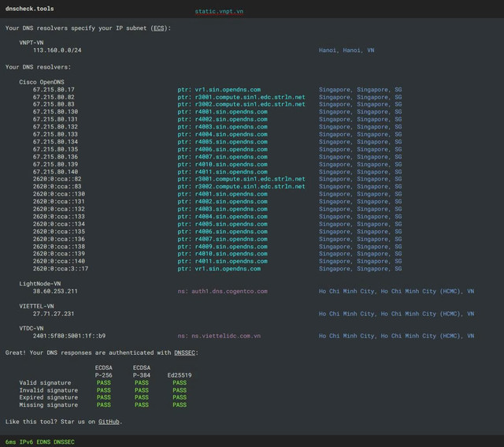
Task: Click the ns: auth1.dns.cogentco.com entry
Action: pos(222,291)
